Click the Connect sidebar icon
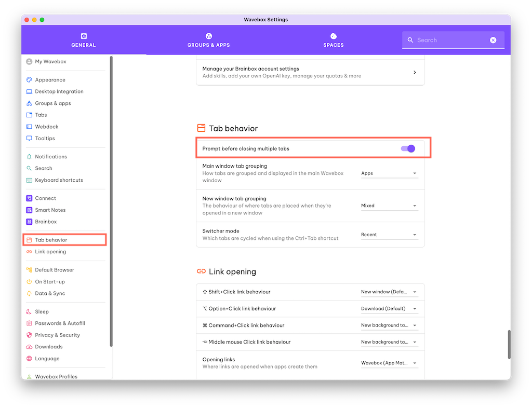 (29, 198)
